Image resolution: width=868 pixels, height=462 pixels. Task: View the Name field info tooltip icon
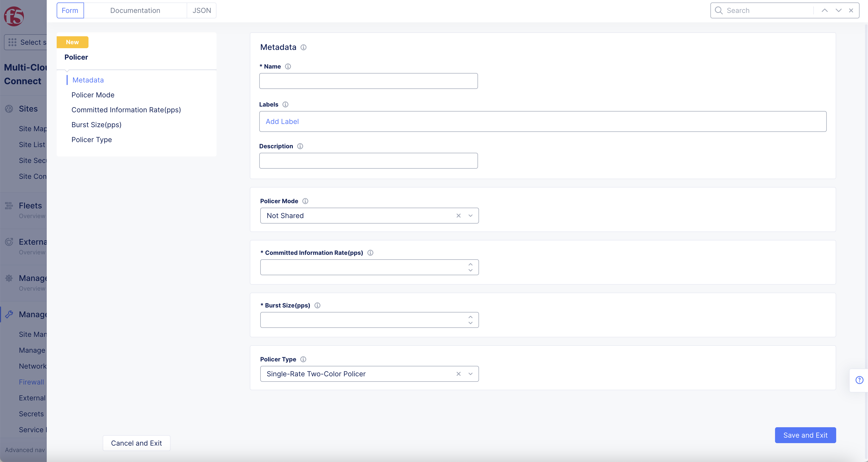click(288, 66)
